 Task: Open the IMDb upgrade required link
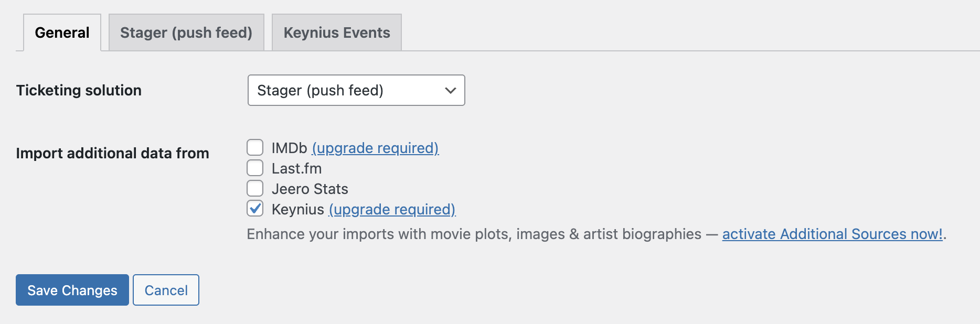coord(375,148)
